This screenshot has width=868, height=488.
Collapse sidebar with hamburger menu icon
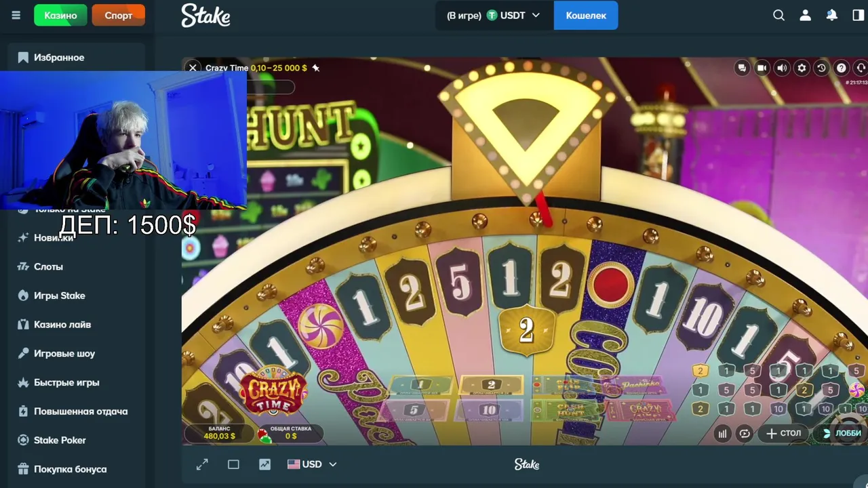coord(16,15)
